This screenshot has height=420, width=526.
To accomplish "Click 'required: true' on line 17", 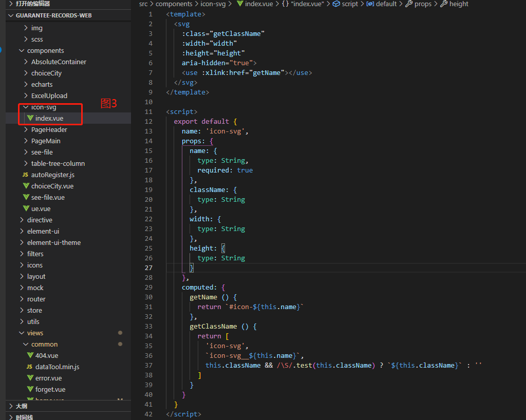I will click(x=225, y=170).
